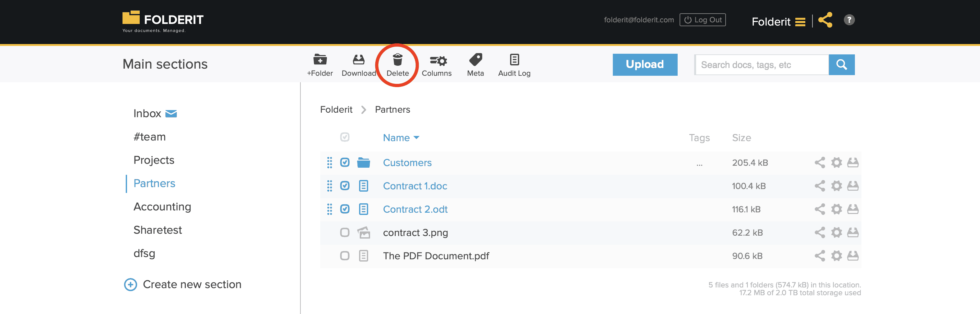Open contract 3.png file name
Screen dimensions: 980x314
[415, 233]
